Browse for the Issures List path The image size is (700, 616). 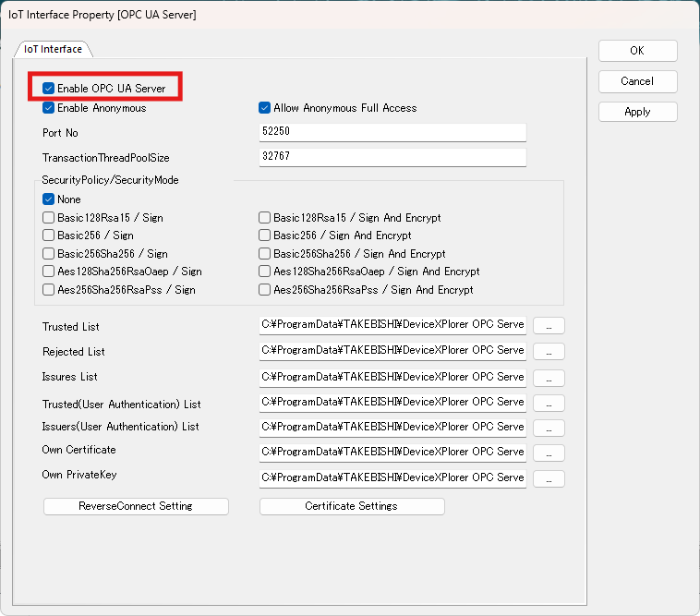[x=549, y=377]
